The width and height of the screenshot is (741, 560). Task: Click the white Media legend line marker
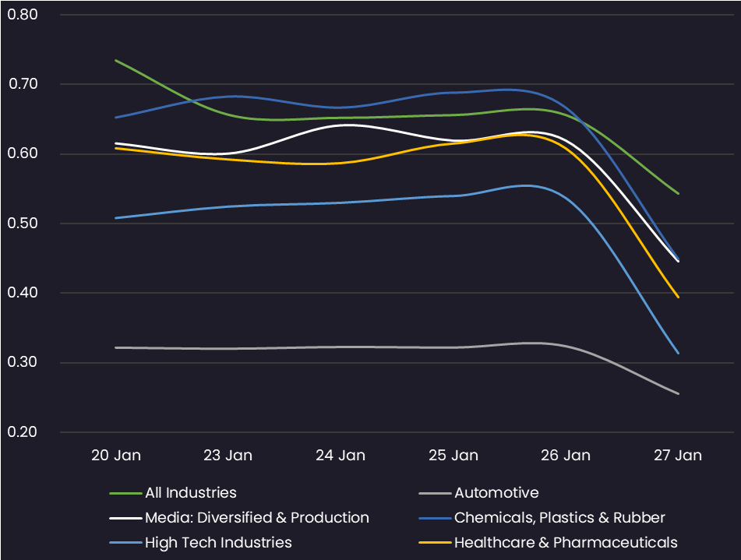pyautogui.click(x=125, y=518)
